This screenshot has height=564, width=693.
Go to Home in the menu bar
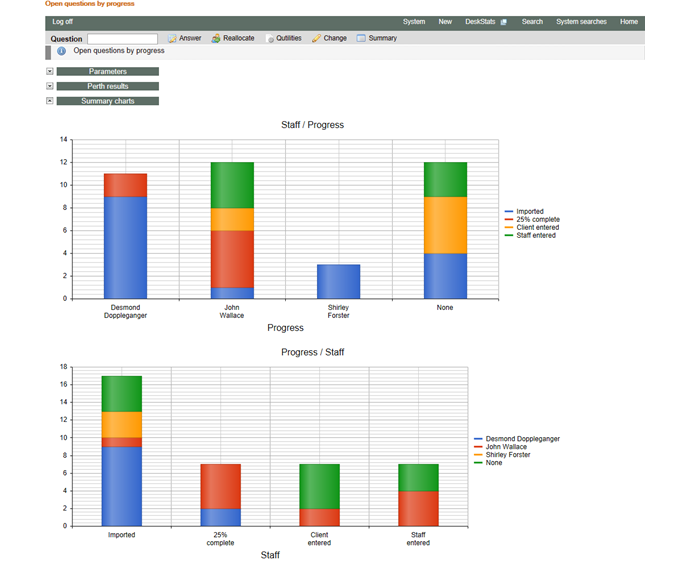628,22
